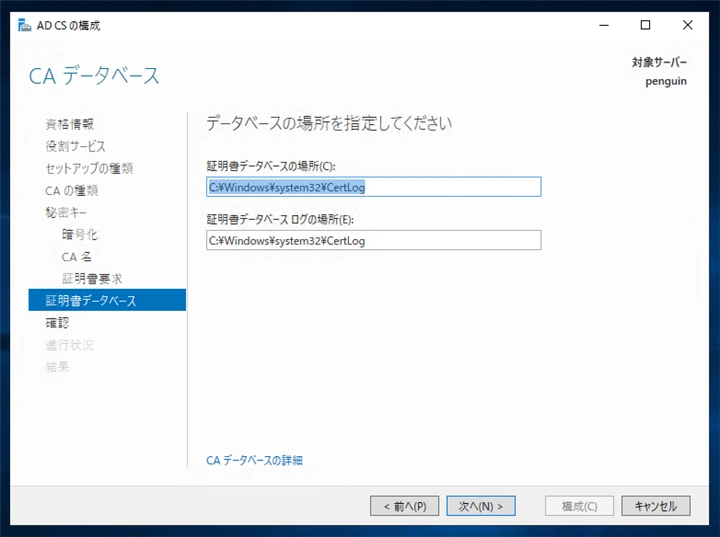
Task: Select CA の種類 step
Action: coord(72,190)
